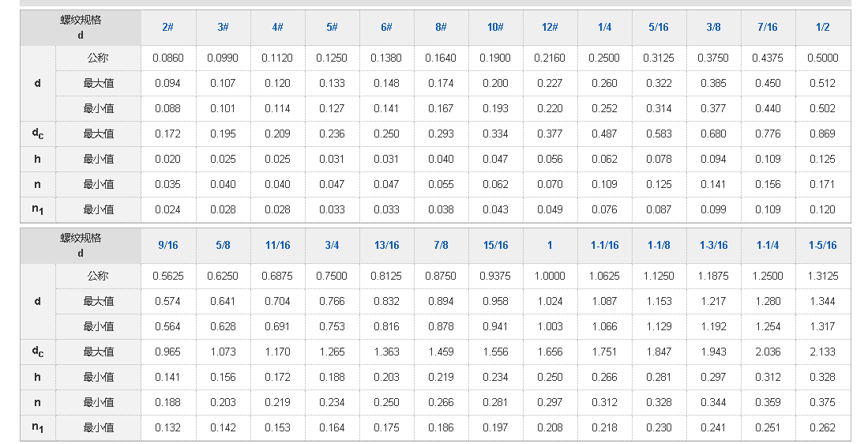Open the 1/2 thread size link
This screenshot has width=868, height=444.
point(822,28)
